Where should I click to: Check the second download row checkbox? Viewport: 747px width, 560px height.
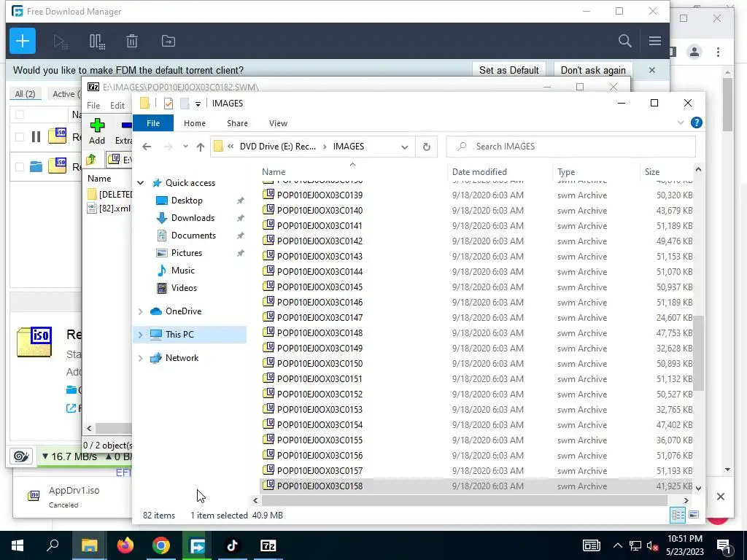(x=20, y=167)
